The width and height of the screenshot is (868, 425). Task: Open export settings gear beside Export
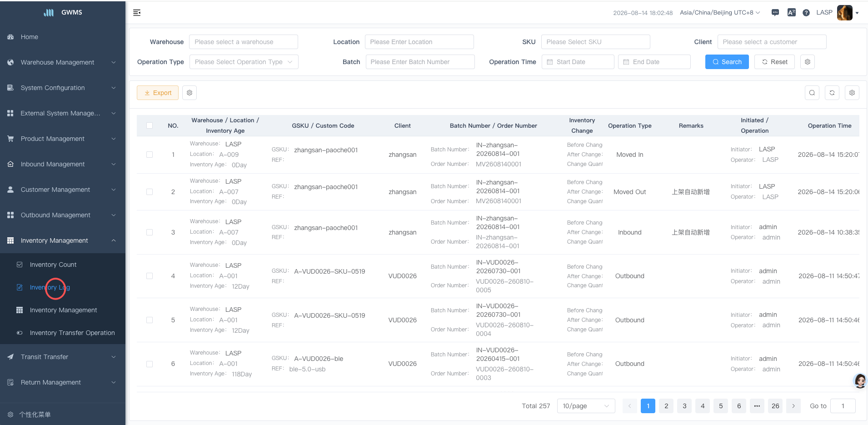[x=190, y=93]
